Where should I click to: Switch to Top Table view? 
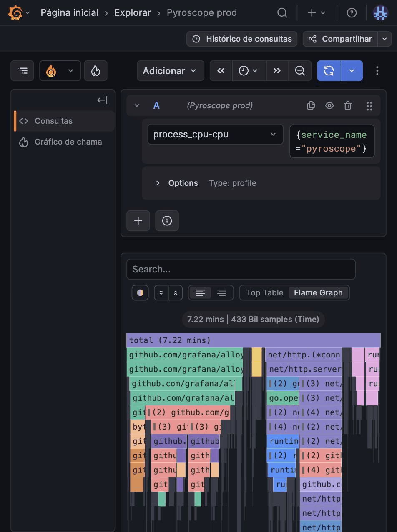click(265, 293)
